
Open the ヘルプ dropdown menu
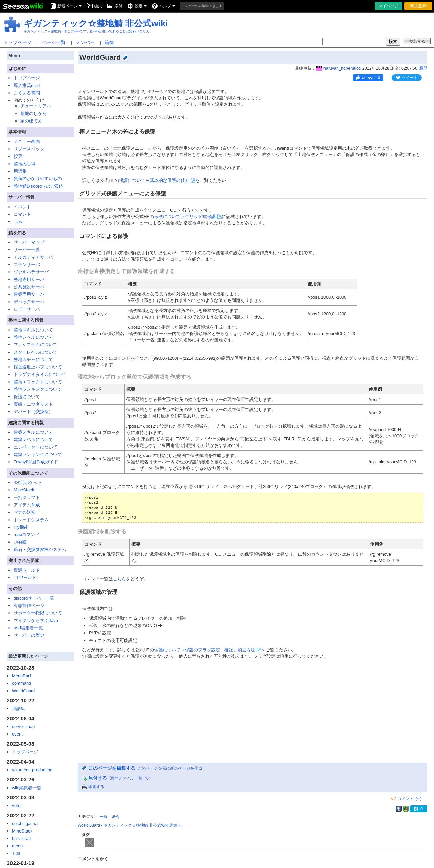click(164, 6)
